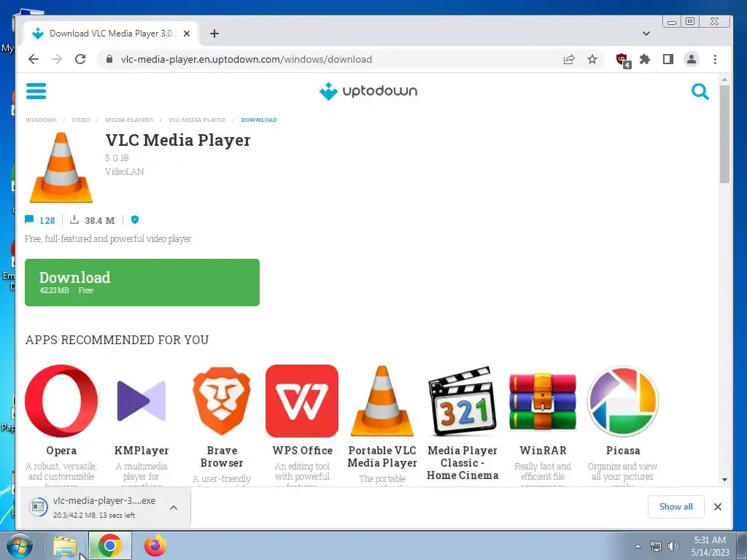Expand the tab search chevron
The image size is (747, 560).
click(646, 34)
